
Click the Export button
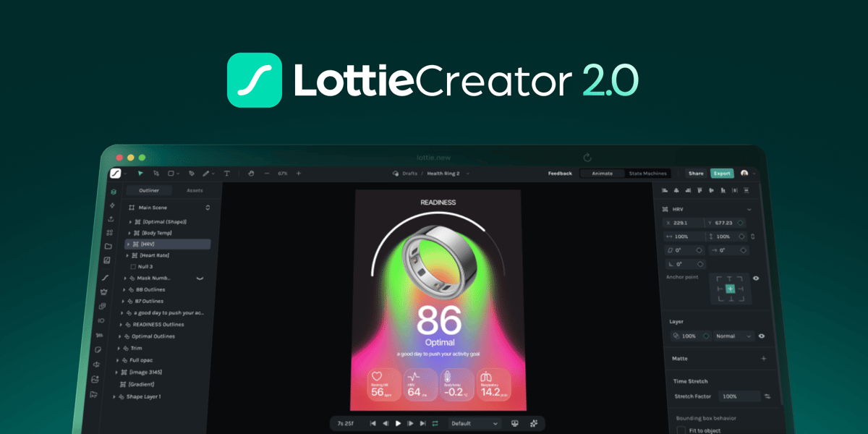(722, 174)
